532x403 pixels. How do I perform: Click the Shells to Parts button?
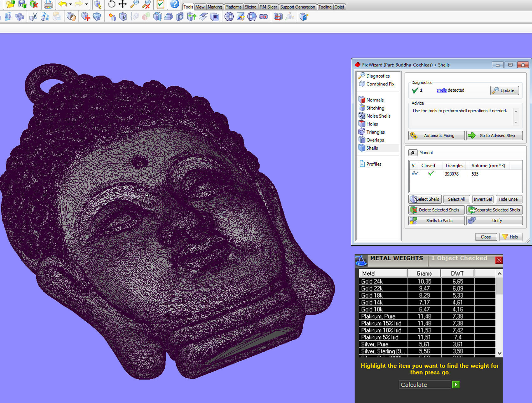pos(436,221)
